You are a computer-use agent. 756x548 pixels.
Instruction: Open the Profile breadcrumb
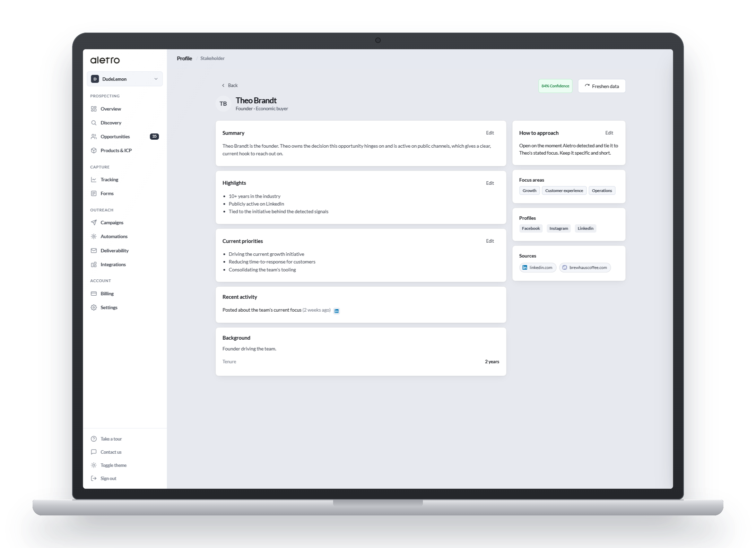click(x=184, y=58)
